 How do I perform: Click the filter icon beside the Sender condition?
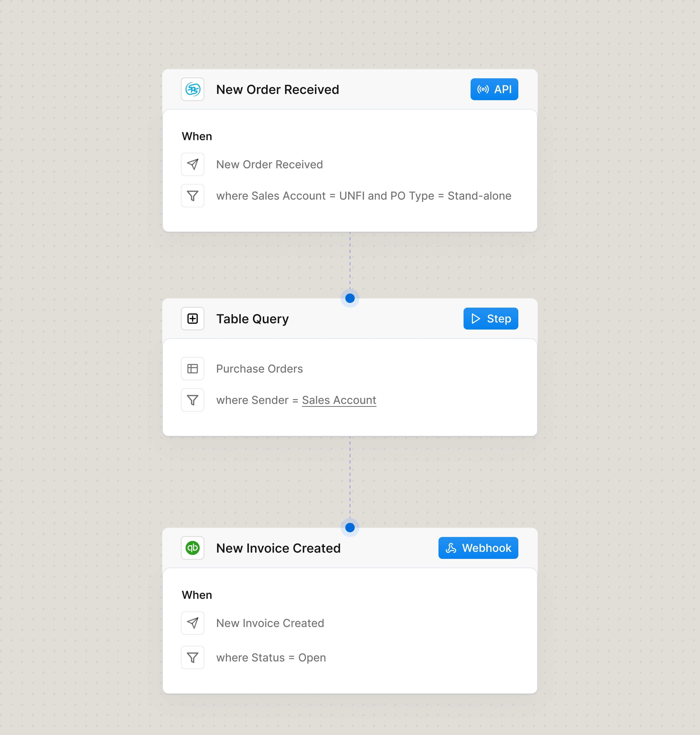[193, 400]
